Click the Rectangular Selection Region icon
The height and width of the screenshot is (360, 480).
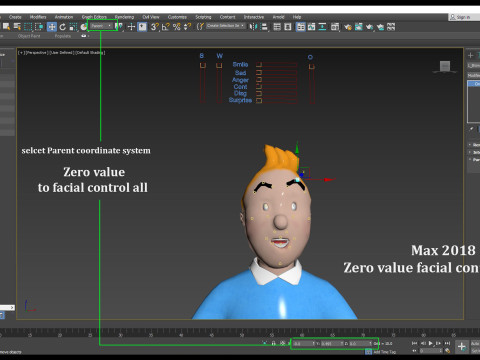(28, 27)
